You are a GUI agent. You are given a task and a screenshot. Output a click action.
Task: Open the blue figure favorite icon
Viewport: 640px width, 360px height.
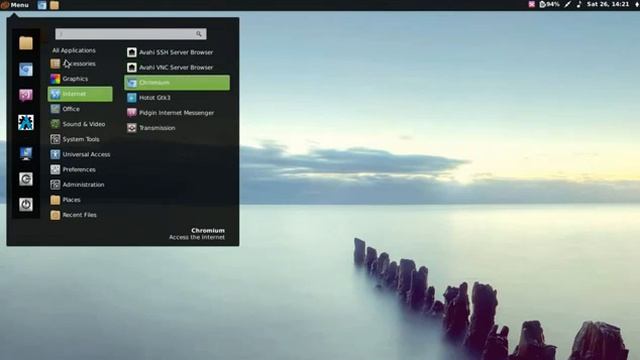26,122
